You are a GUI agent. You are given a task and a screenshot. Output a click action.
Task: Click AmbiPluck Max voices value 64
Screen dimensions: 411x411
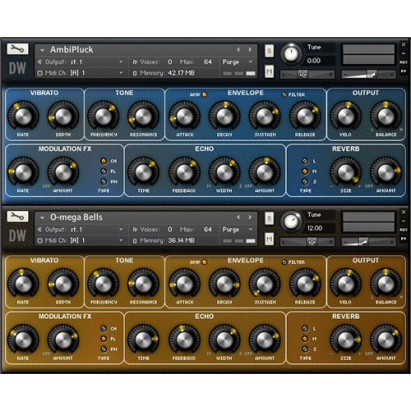(x=208, y=62)
